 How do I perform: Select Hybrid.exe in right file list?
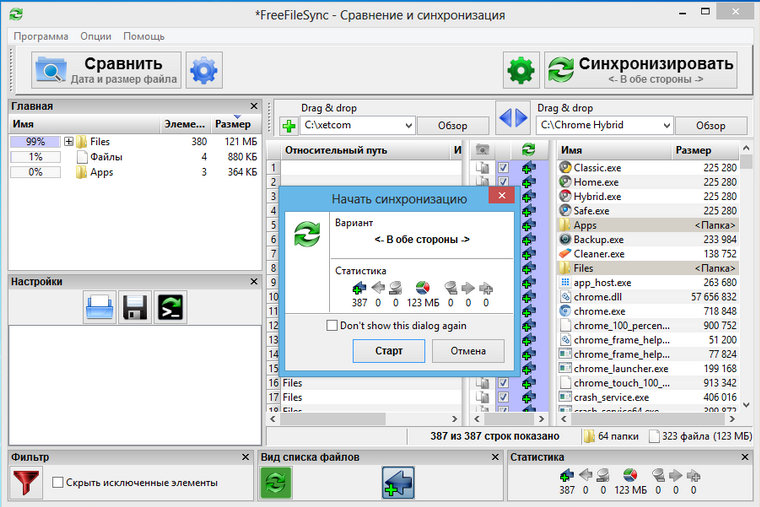tap(648, 196)
